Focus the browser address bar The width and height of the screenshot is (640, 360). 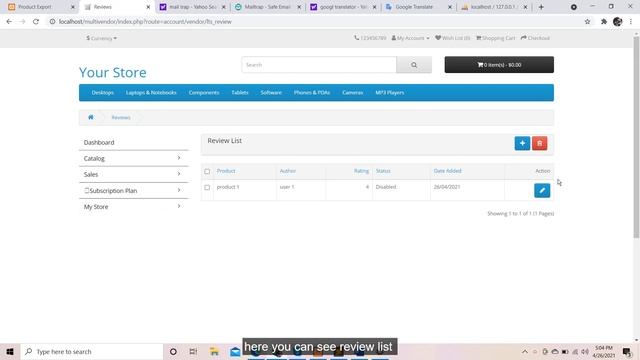point(314,22)
